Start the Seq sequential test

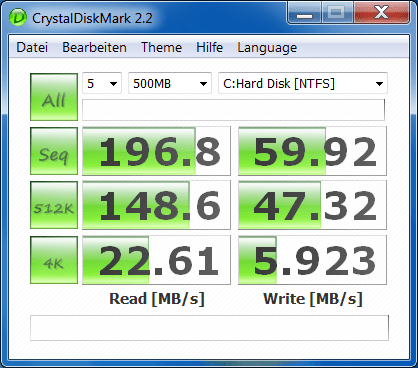click(x=54, y=151)
